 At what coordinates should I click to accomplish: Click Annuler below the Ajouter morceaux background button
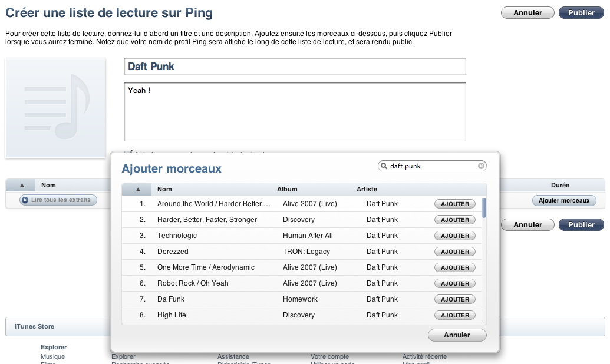click(x=527, y=225)
